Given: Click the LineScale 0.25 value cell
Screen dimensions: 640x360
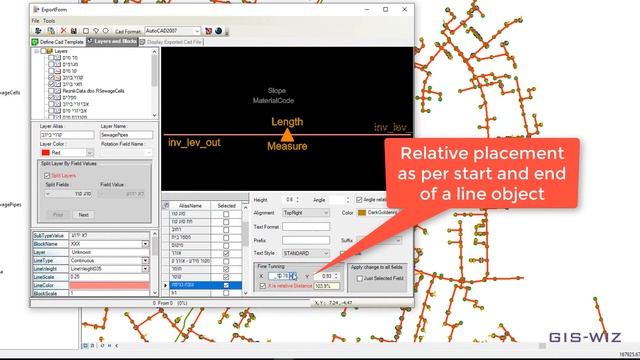Looking at the screenshot, I should tap(109, 277).
